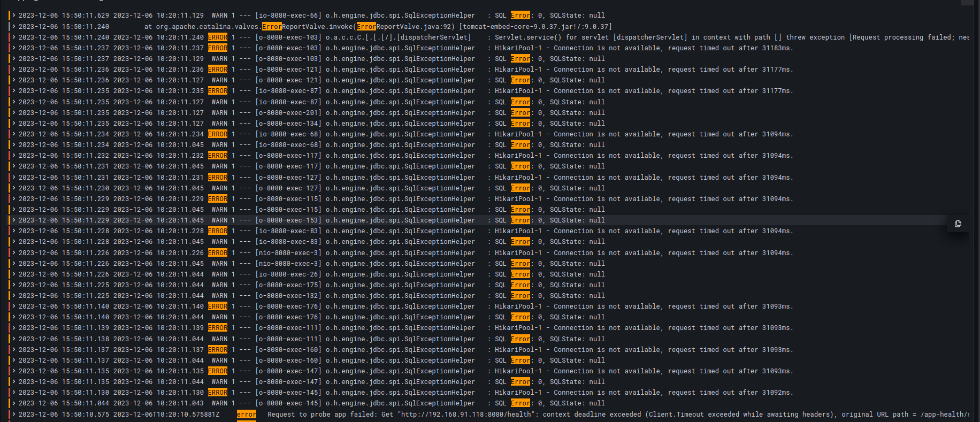Expand the exec-115 WARN log row
This screenshot has height=422, width=980.
click(x=14, y=210)
